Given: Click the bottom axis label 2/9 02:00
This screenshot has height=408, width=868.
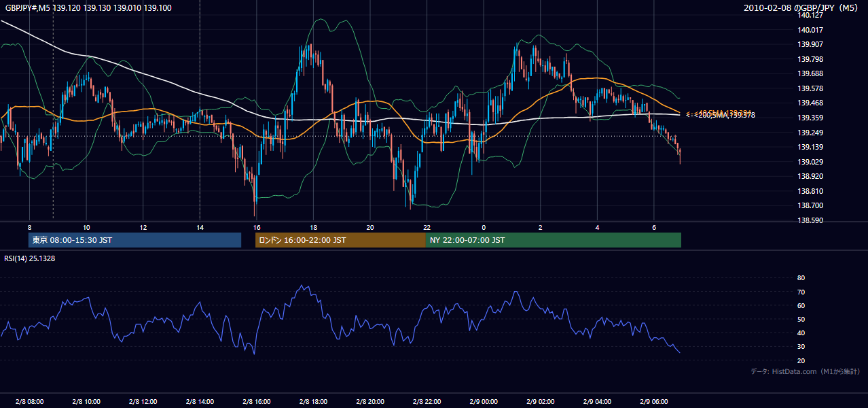Looking at the screenshot, I should pyautogui.click(x=541, y=401).
